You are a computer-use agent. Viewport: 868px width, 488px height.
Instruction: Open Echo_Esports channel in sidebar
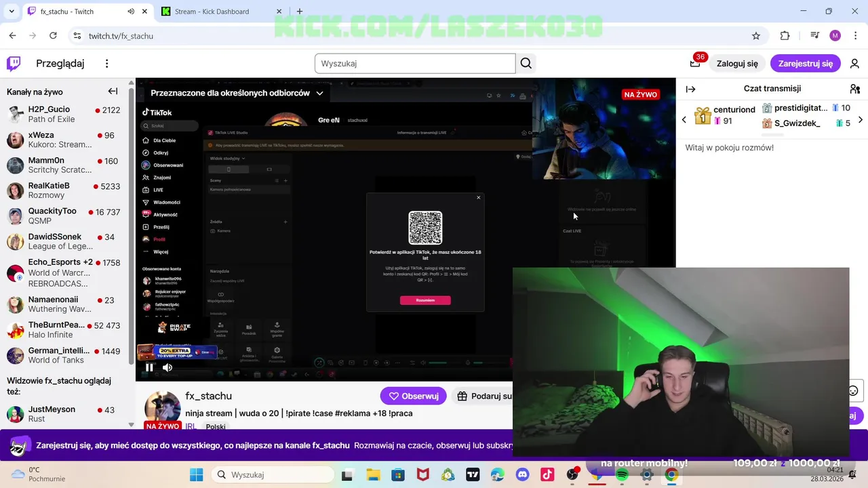64,272
